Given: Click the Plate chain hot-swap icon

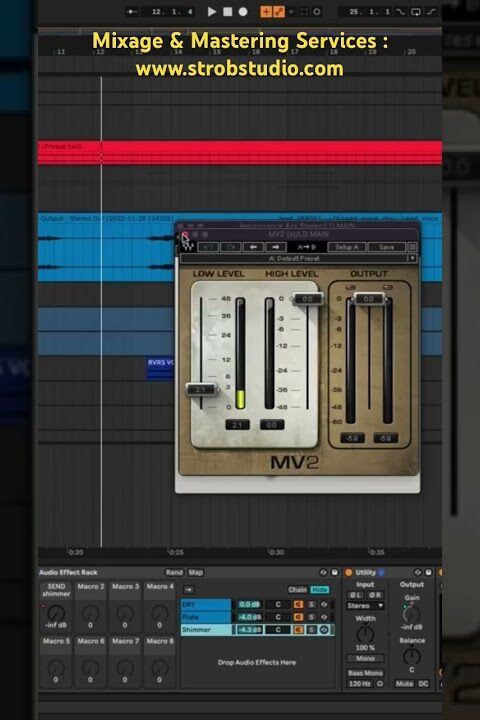Looking at the screenshot, I should pos(324,617).
